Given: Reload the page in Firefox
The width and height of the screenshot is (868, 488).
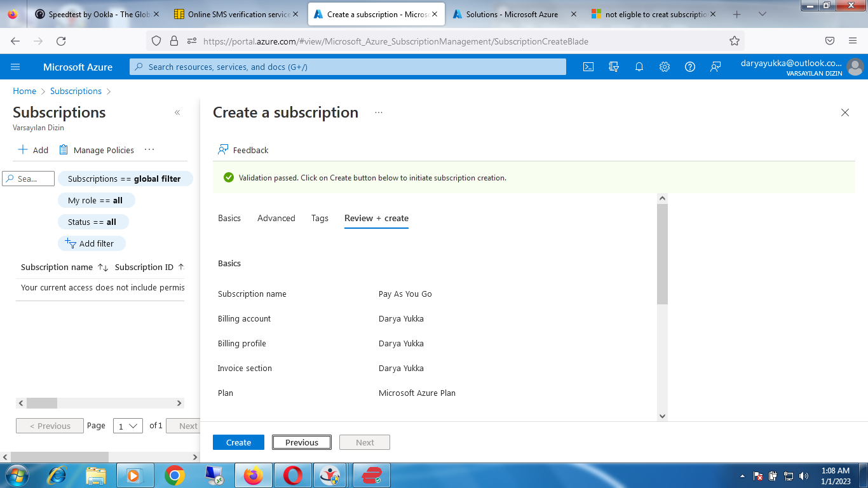Looking at the screenshot, I should (61, 41).
